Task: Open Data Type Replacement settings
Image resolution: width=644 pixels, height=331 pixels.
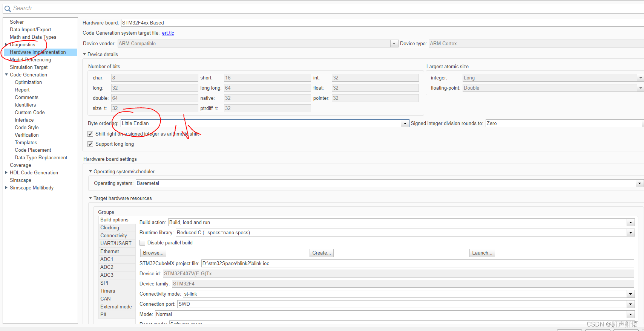Action: [41, 157]
